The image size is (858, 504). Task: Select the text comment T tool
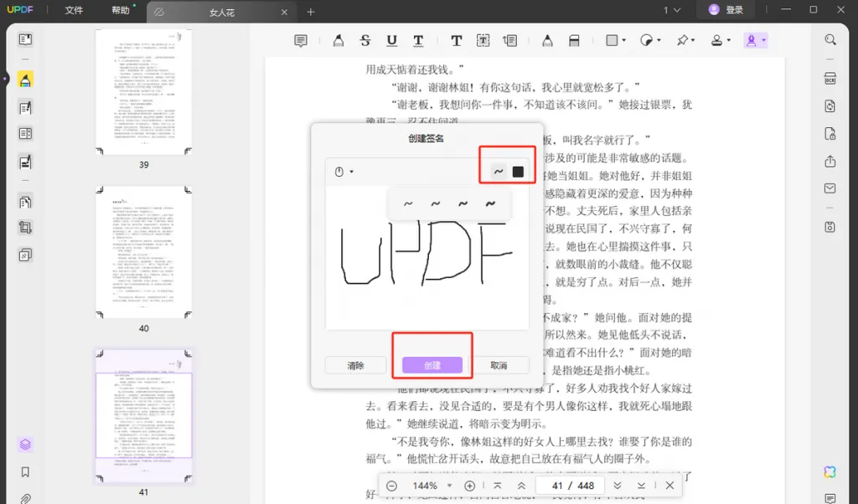click(x=456, y=40)
